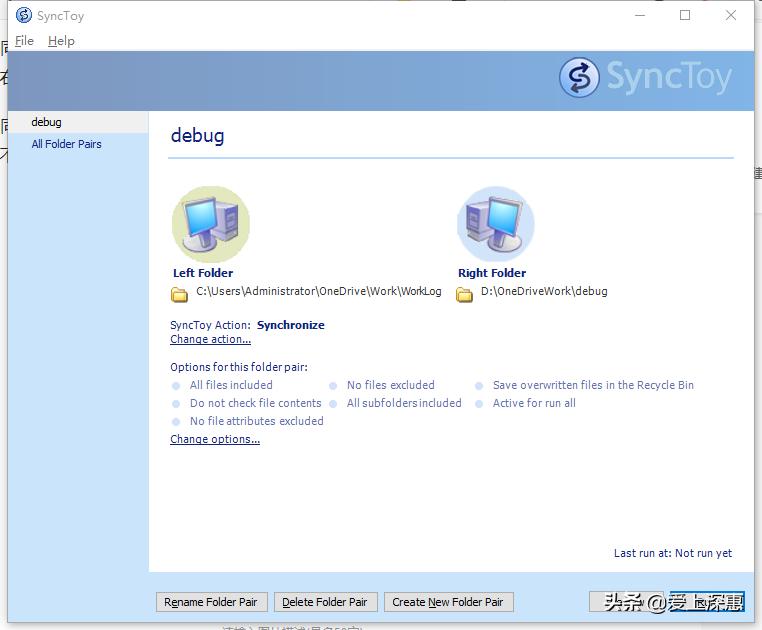The height and width of the screenshot is (630, 762).
Task: Click the bullet next to Active for run all
Action: click(x=480, y=404)
